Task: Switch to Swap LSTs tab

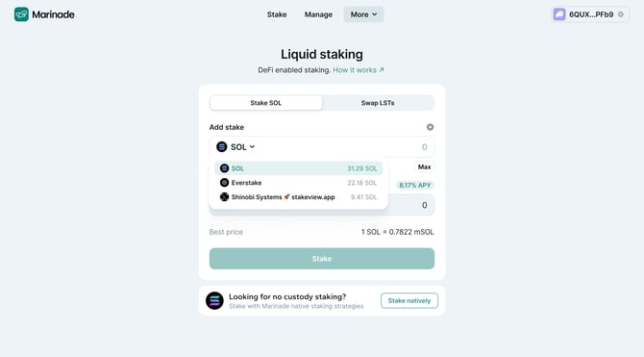Action: (x=378, y=103)
